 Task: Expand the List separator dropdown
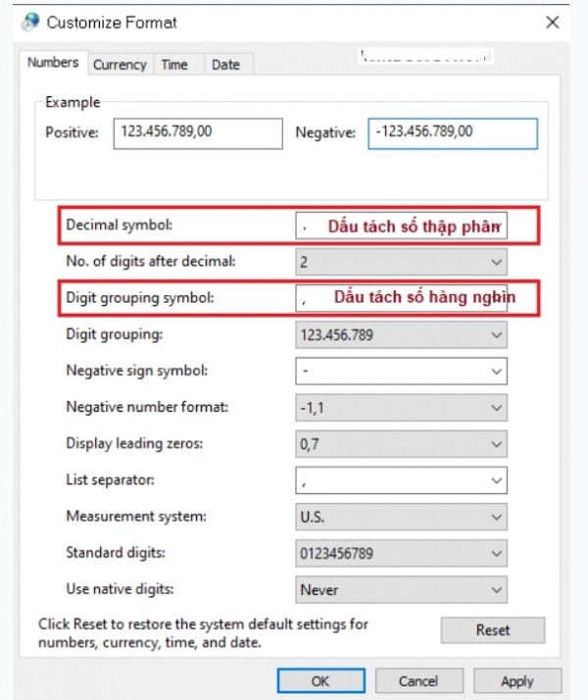(x=401, y=480)
